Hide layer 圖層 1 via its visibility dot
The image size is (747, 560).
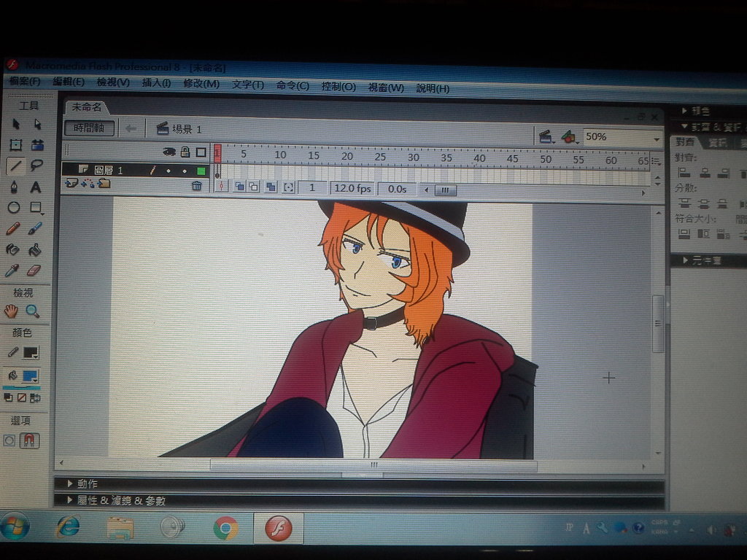coord(169,171)
